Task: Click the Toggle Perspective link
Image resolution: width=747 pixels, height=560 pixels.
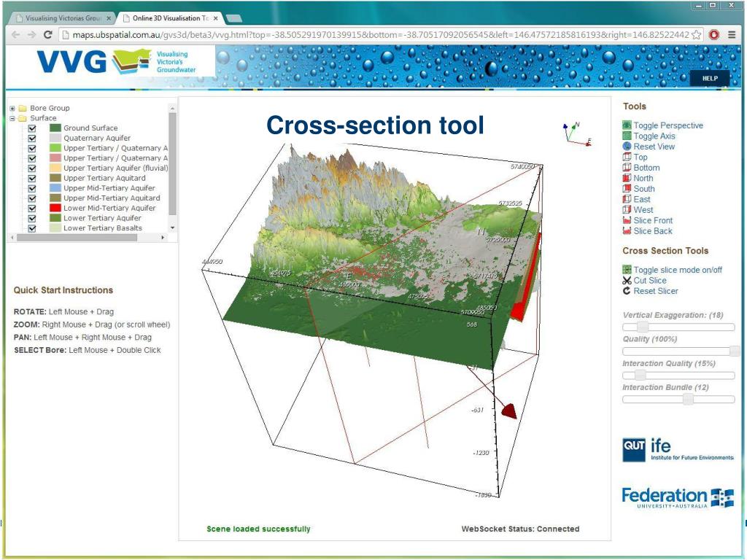Action: pyautogui.click(x=668, y=125)
